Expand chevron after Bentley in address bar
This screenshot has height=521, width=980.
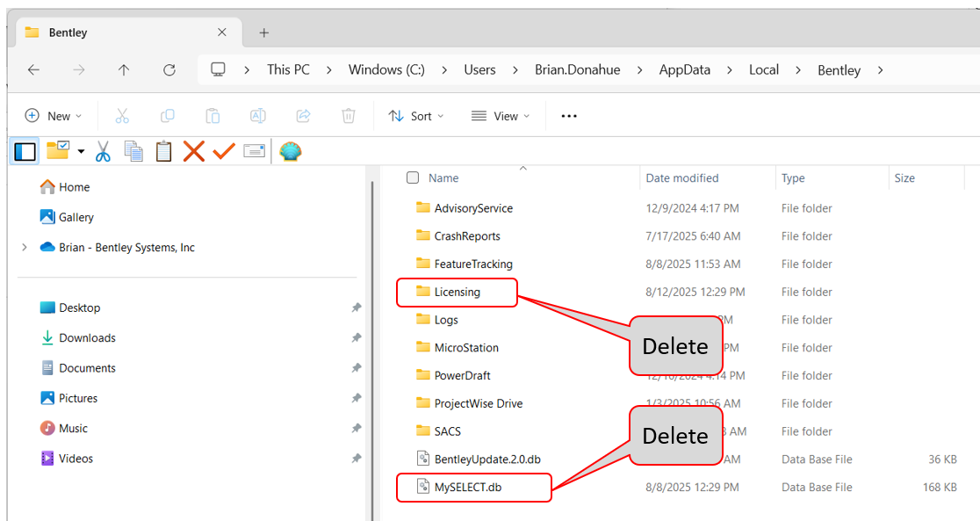[x=880, y=70]
